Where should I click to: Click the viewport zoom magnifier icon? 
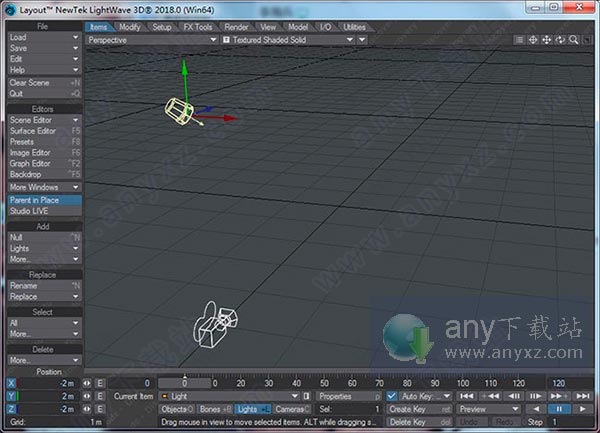(574, 40)
